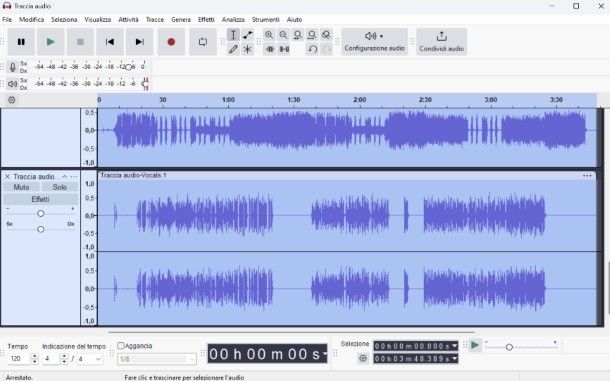
Task: Open the Visualizza menu
Action: pos(98,19)
